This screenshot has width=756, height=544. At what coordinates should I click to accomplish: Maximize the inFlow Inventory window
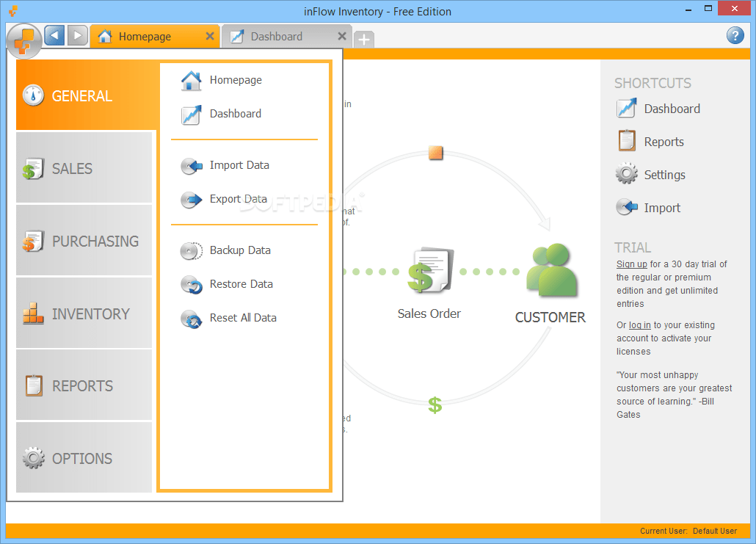click(x=708, y=9)
